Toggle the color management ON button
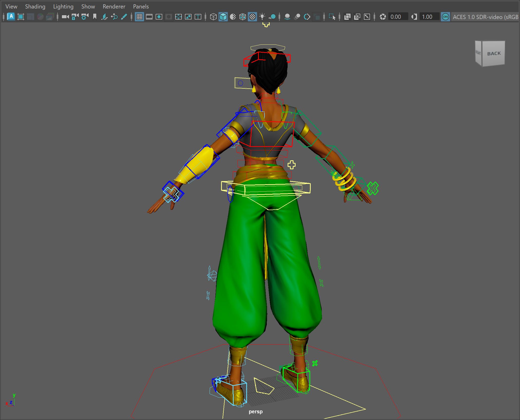The height and width of the screenshot is (420, 520). pyautogui.click(x=446, y=17)
